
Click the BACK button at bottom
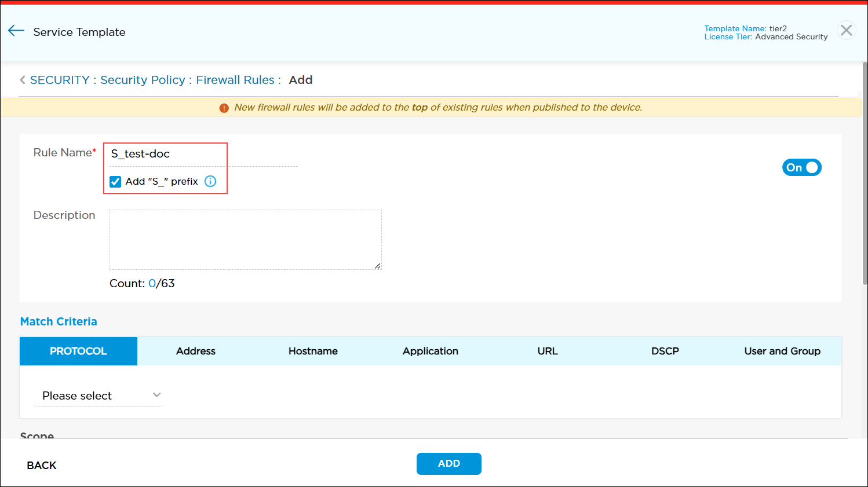pos(42,465)
